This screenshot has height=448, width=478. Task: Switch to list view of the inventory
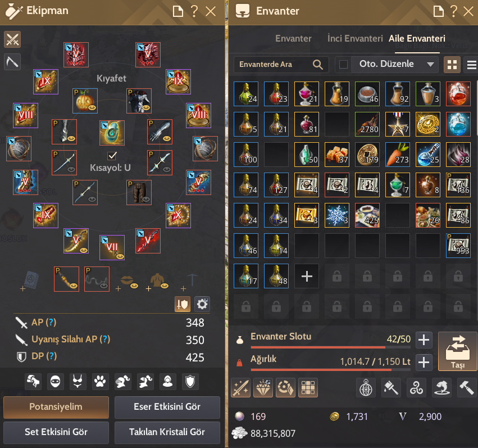(471, 65)
